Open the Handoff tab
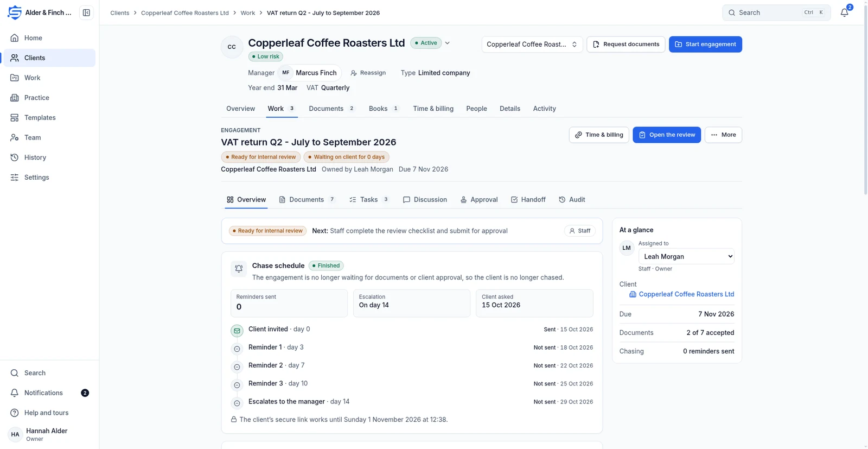The width and height of the screenshot is (868, 449). tap(528, 200)
